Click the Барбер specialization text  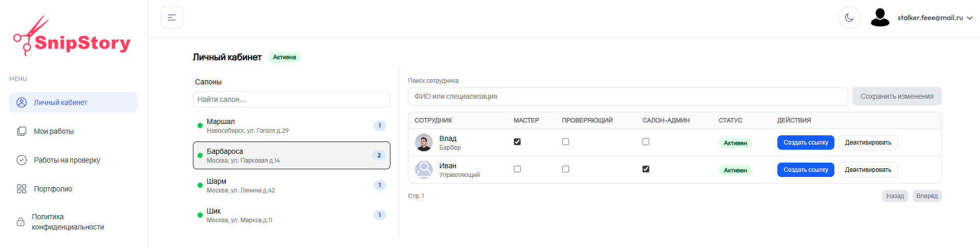450,148
